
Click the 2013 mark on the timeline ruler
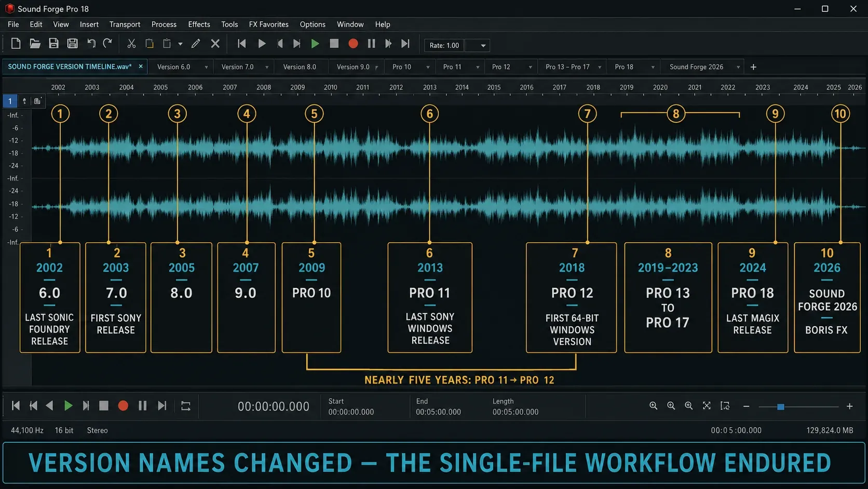click(x=430, y=87)
